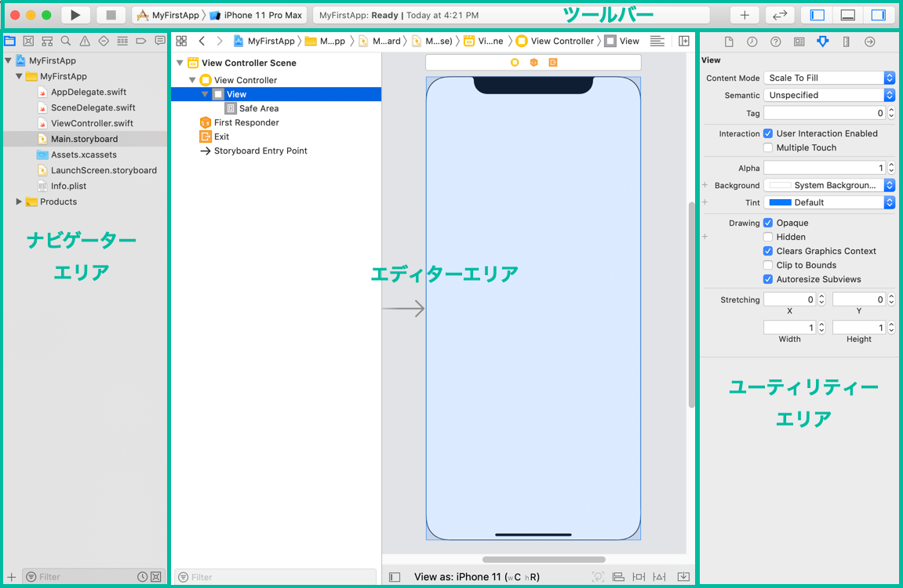The height and width of the screenshot is (588, 903).
Task: Toggle the Debug area panel
Action: 848,15
